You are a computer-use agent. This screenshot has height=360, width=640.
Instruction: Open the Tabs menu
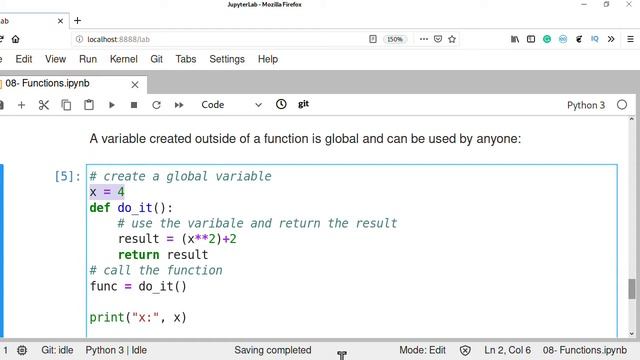coord(186,59)
